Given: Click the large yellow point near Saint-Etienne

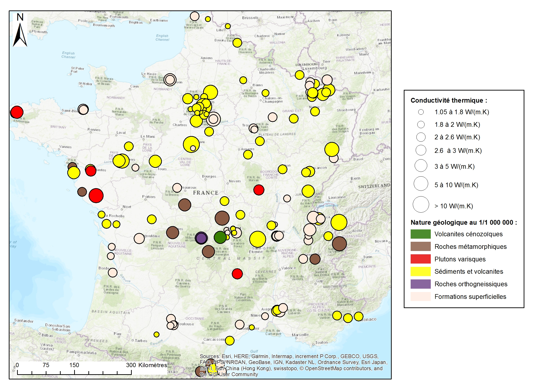Looking at the screenshot, I should (258, 239).
